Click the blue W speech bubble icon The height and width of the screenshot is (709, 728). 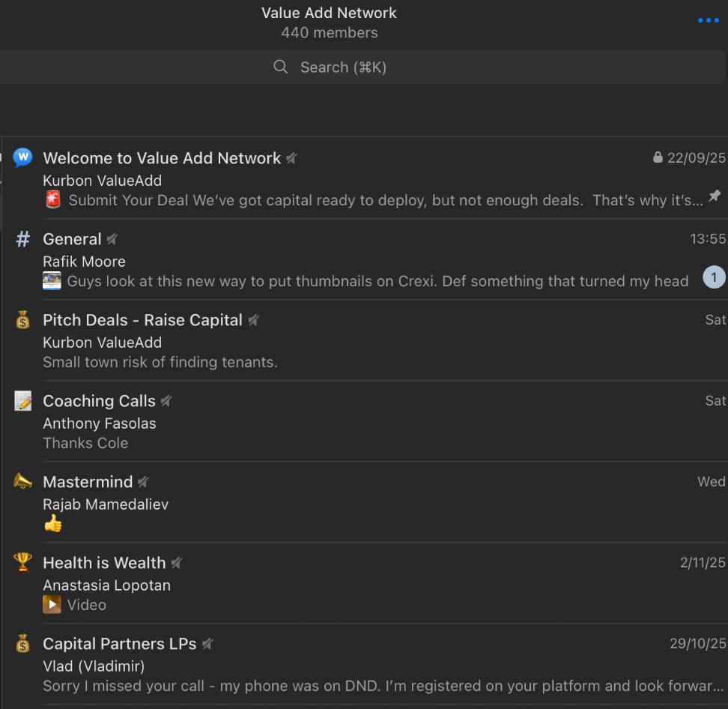click(x=22, y=157)
